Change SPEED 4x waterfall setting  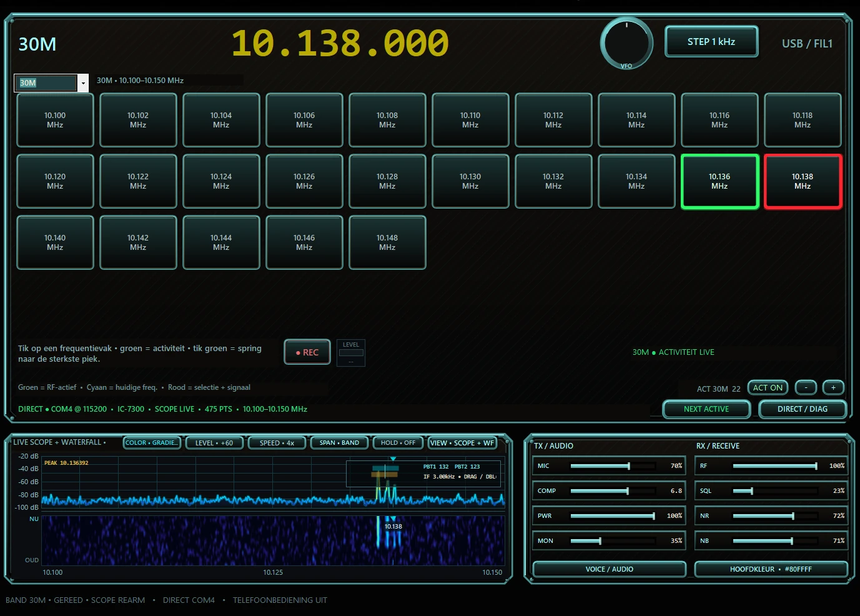point(277,443)
